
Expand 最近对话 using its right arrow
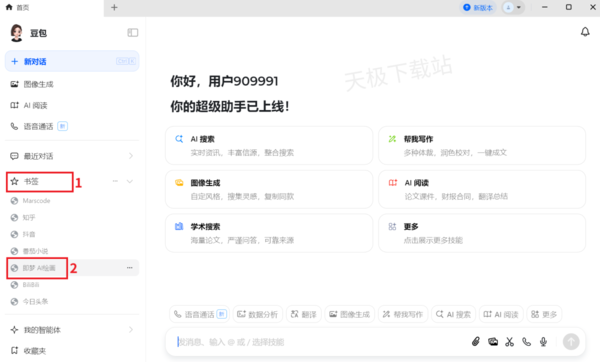pos(131,156)
